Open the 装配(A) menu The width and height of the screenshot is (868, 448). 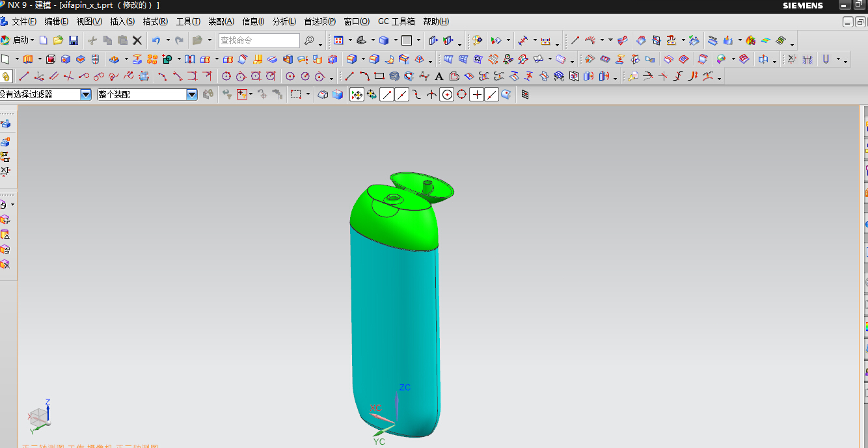(221, 21)
